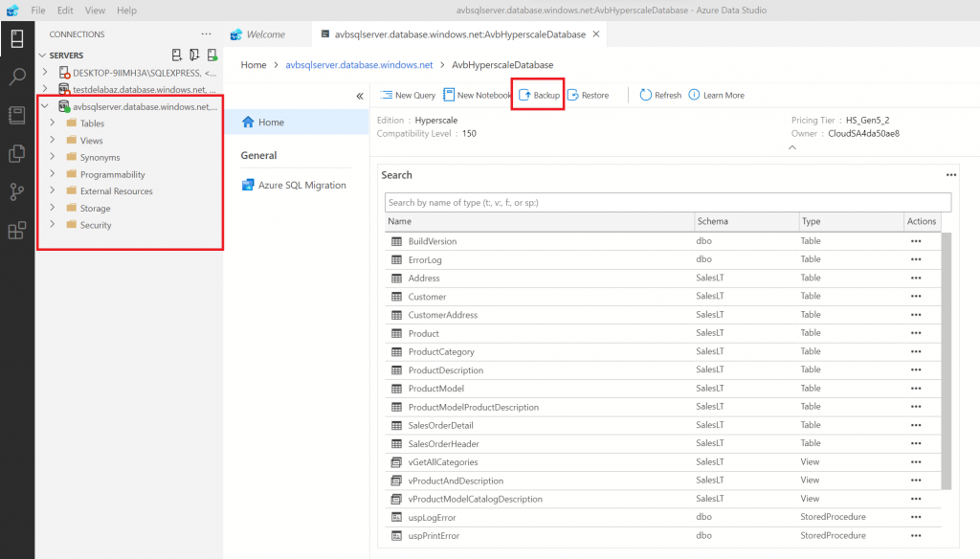Image resolution: width=980 pixels, height=559 pixels.
Task: Collapse the avbsqlserver.database.windows.net tree node
Action: tap(45, 106)
